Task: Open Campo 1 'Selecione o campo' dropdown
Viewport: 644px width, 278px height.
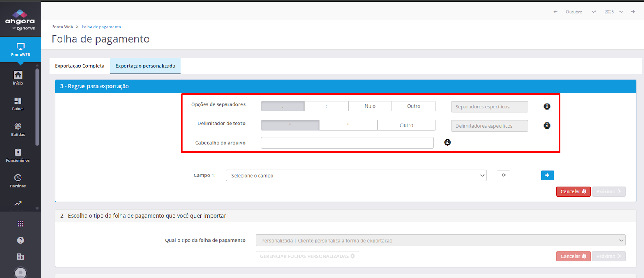Action: pos(356,176)
